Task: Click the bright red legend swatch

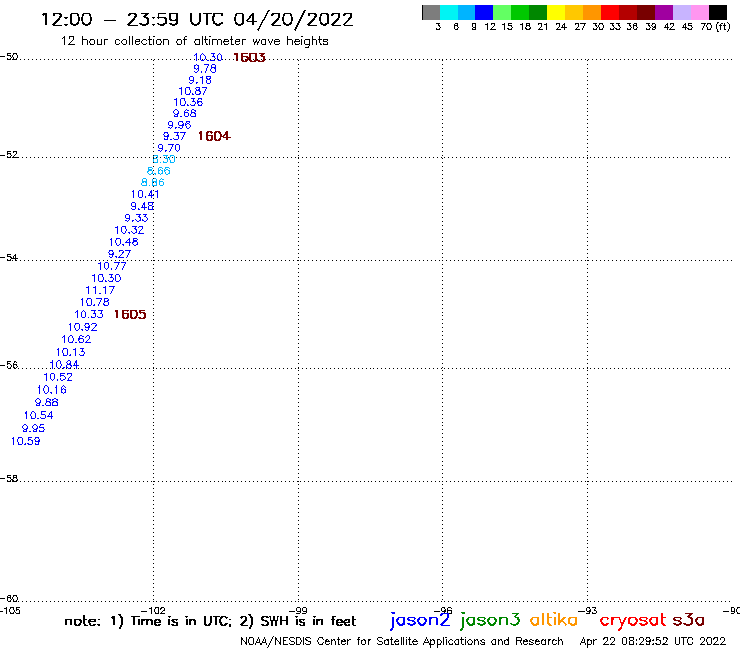Action: click(610, 12)
